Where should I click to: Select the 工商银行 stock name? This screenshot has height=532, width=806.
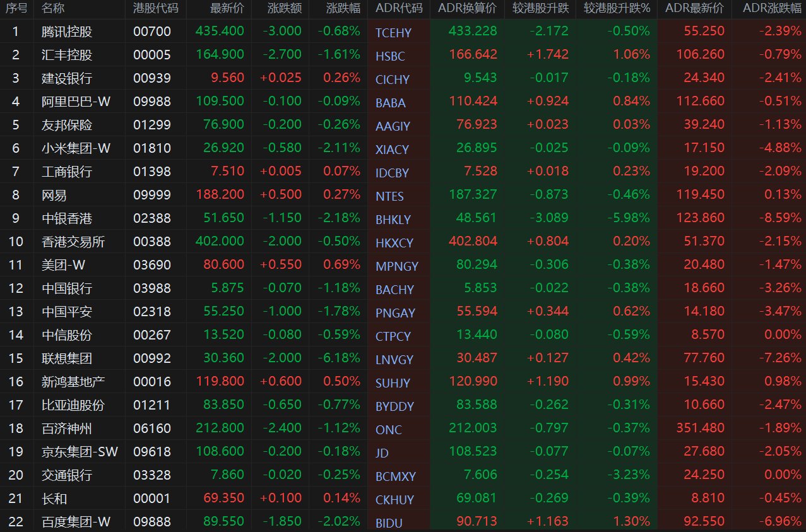(x=66, y=172)
